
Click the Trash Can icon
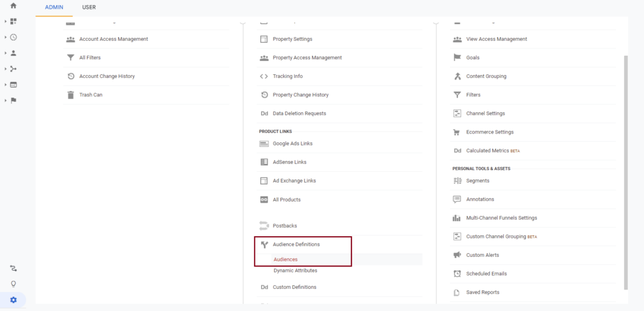[70, 95]
